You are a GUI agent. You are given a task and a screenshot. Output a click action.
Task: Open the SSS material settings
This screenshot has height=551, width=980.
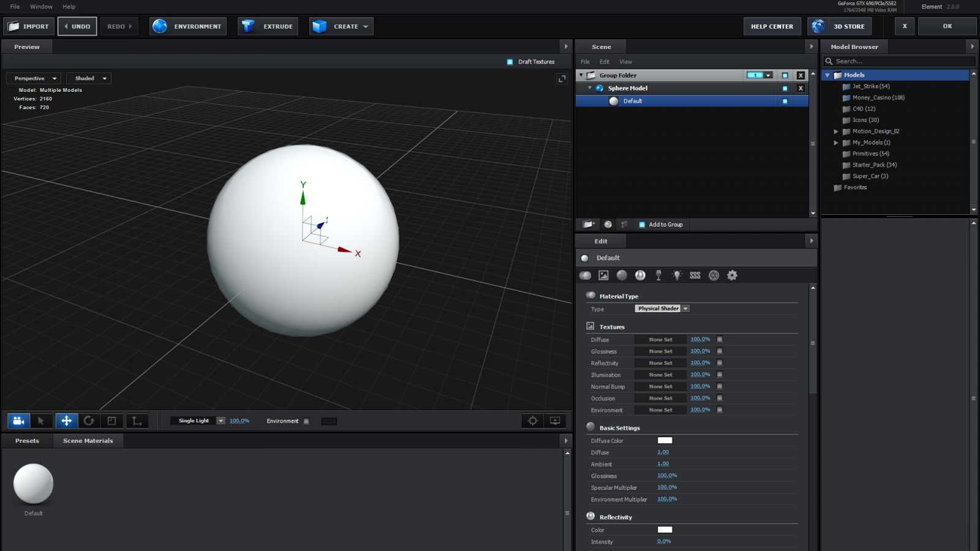point(695,275)
